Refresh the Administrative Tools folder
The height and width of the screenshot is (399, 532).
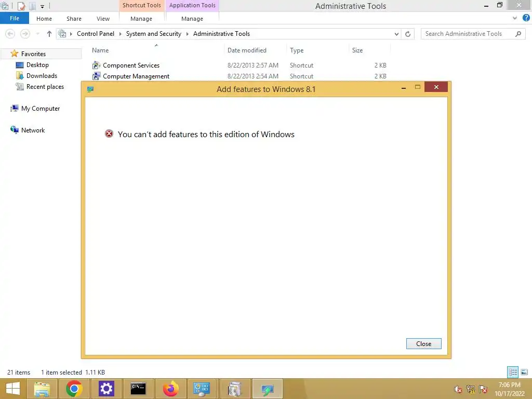[x=408, y=34]
